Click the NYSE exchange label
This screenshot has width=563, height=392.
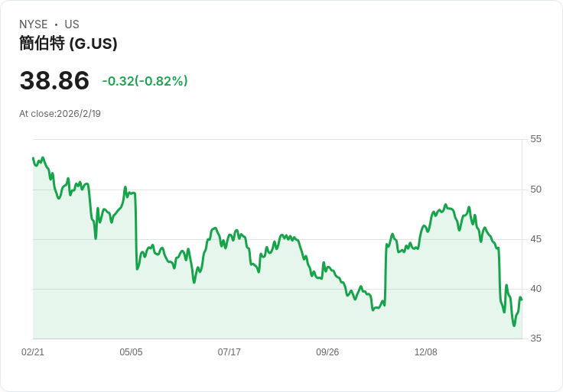click(33, 24)
